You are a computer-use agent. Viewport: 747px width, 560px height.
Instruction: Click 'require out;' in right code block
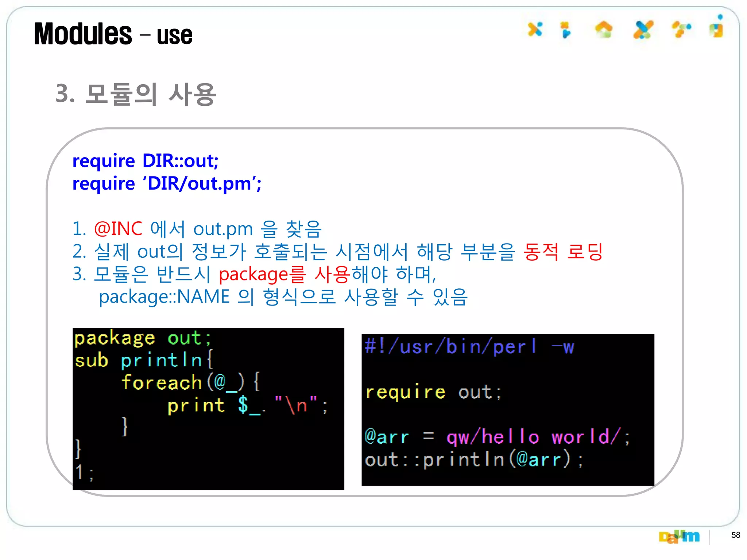coord(434,392)
